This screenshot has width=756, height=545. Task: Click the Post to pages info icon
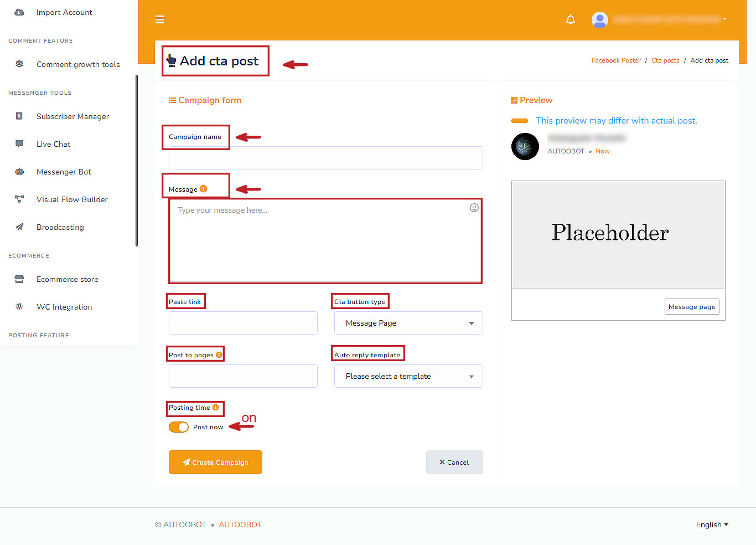pos(219,355)
